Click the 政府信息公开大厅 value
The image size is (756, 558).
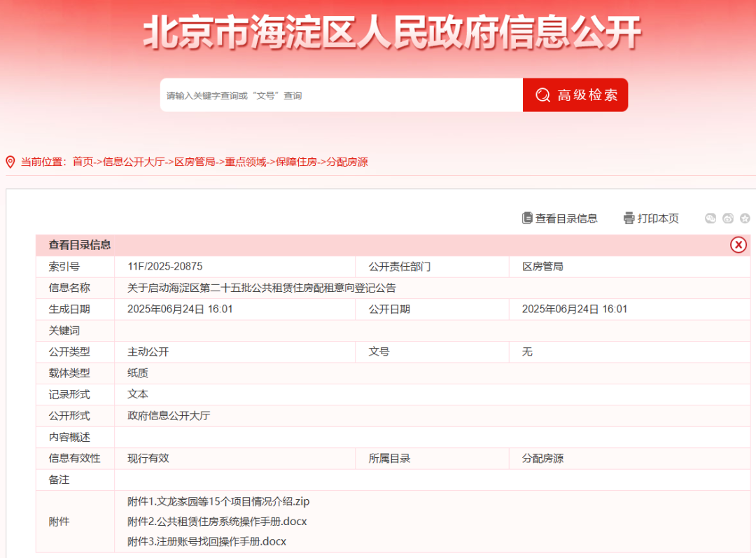169,416
